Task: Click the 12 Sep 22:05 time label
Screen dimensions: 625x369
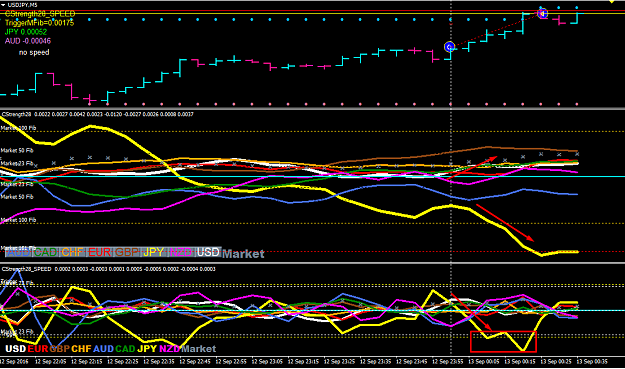Action: point(51,361)
